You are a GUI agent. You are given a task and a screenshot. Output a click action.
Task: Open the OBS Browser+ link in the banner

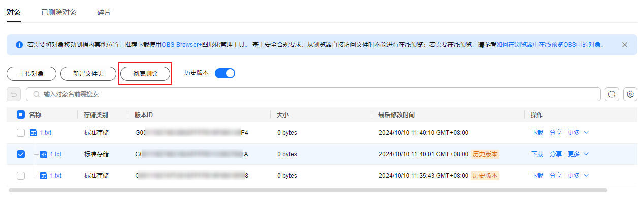pyautogui.click(x=182, y=45)
